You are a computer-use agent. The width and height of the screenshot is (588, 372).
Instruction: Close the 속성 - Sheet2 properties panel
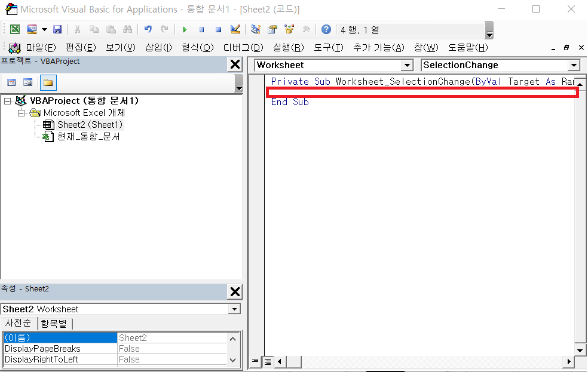235,291
